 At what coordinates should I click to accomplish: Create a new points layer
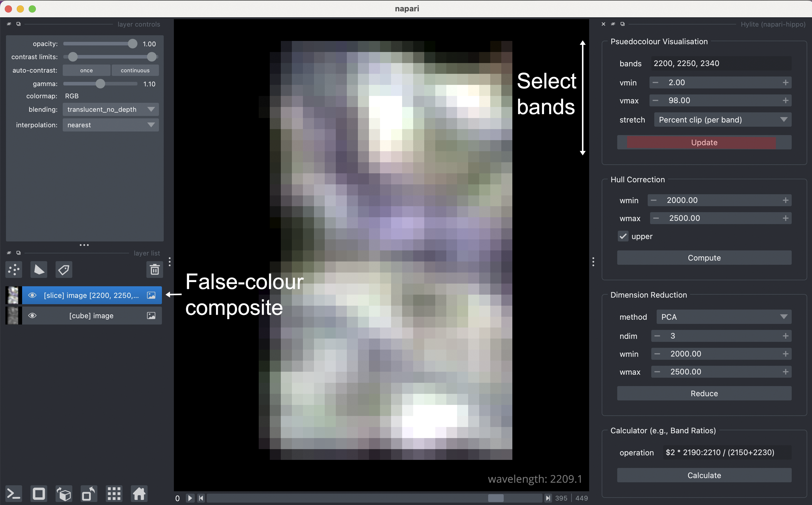tap(14, 270)
